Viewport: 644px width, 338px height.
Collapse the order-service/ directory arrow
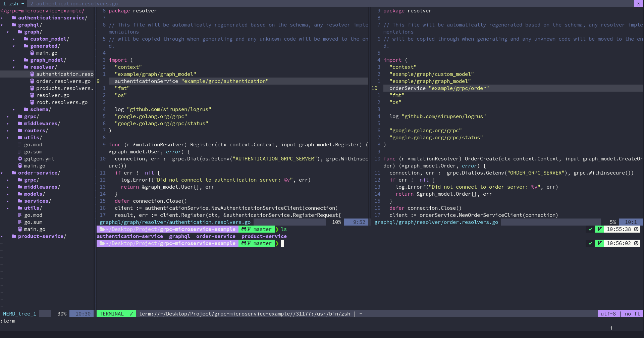click(2, 173)
